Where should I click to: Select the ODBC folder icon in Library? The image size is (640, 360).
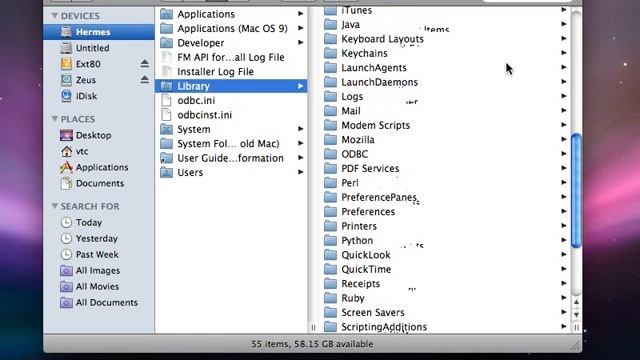coord(330,154)
